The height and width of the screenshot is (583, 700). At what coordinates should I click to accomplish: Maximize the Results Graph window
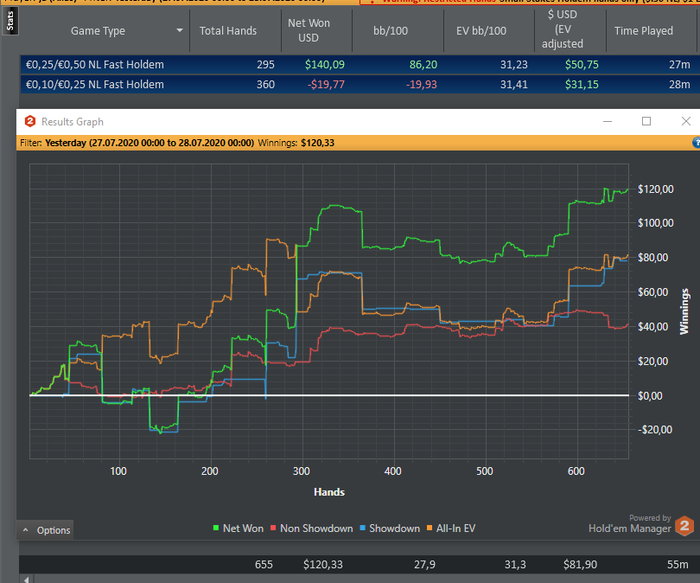point(646,121)
